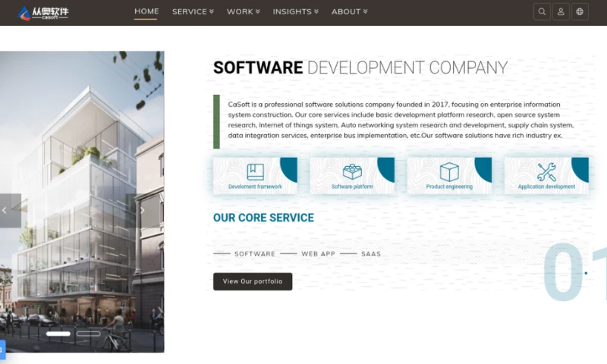Click View Our portfolio button
This screenshot has width=607, height=364.
(x=253, y=281)
